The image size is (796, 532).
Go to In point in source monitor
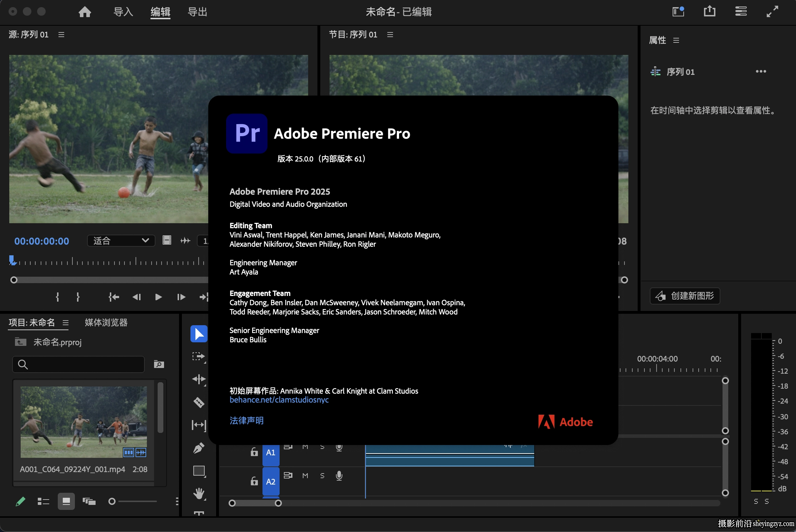114,297
